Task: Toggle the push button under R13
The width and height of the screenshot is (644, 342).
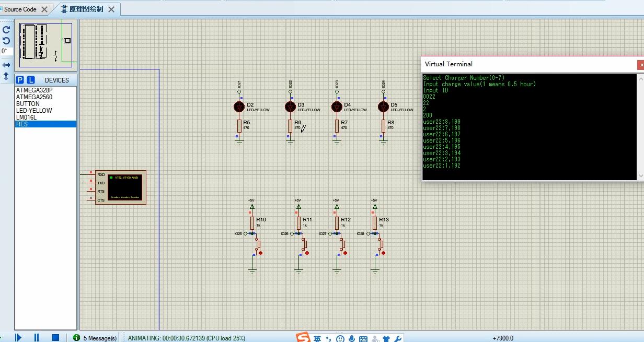Action: pyautogui.click(x=380, y=244)
